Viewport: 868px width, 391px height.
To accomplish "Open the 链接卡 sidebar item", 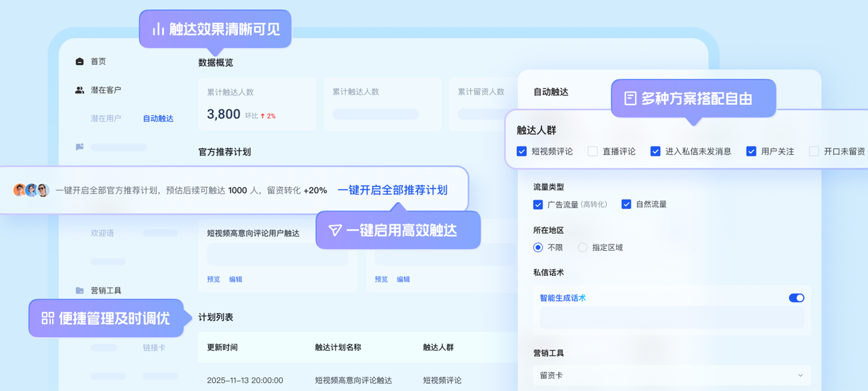I will (154, 348).
